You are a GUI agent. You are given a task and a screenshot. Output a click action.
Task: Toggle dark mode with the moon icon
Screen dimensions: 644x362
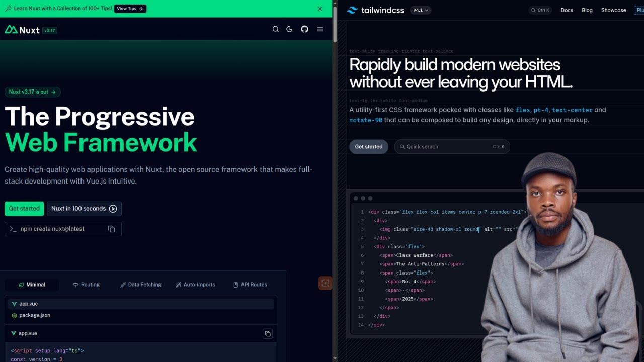[x=289, y=29]
